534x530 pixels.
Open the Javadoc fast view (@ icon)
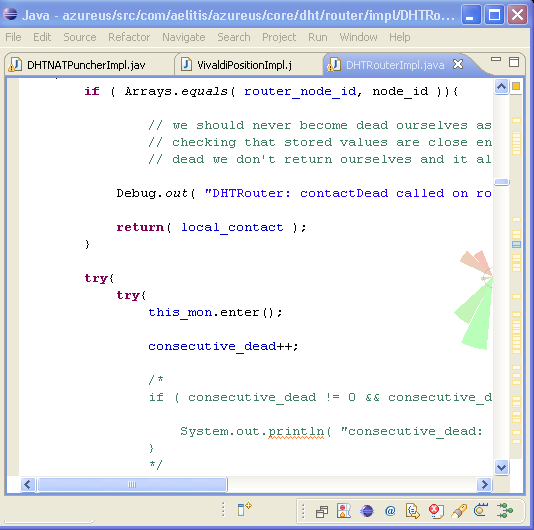(390, 511)
